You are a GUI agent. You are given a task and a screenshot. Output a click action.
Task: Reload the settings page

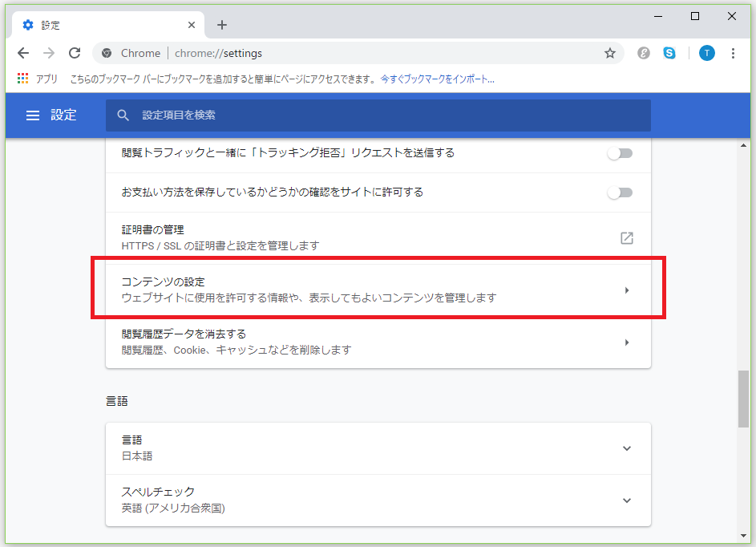(x=75, y=53)
